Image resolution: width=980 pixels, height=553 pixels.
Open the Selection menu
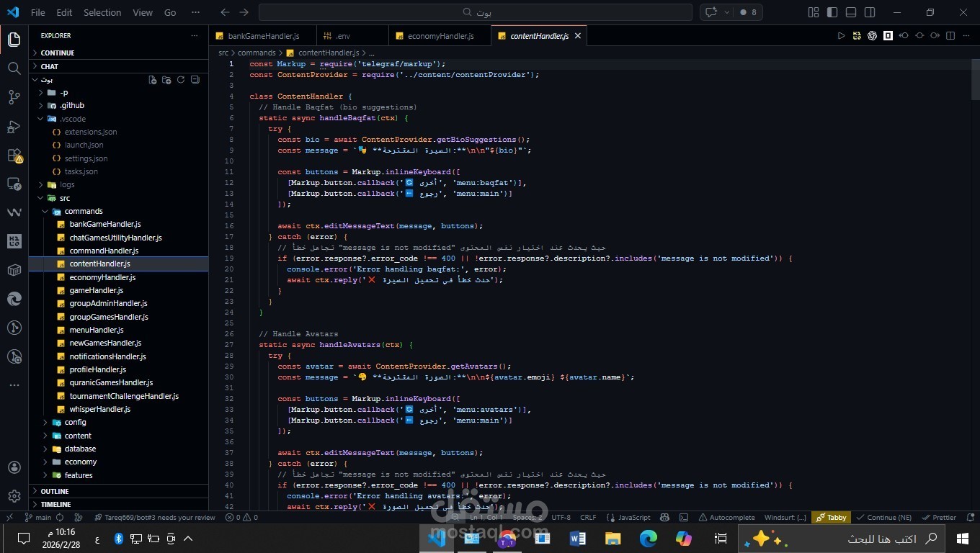[x=102, y=12]
